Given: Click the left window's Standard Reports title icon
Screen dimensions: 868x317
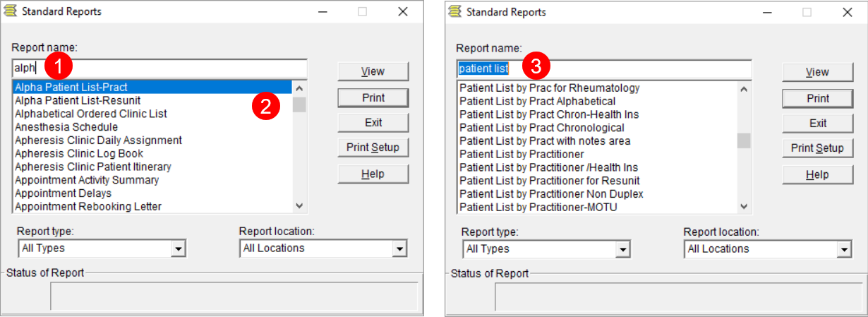Looking at the screenshot, I should [11, 11].
